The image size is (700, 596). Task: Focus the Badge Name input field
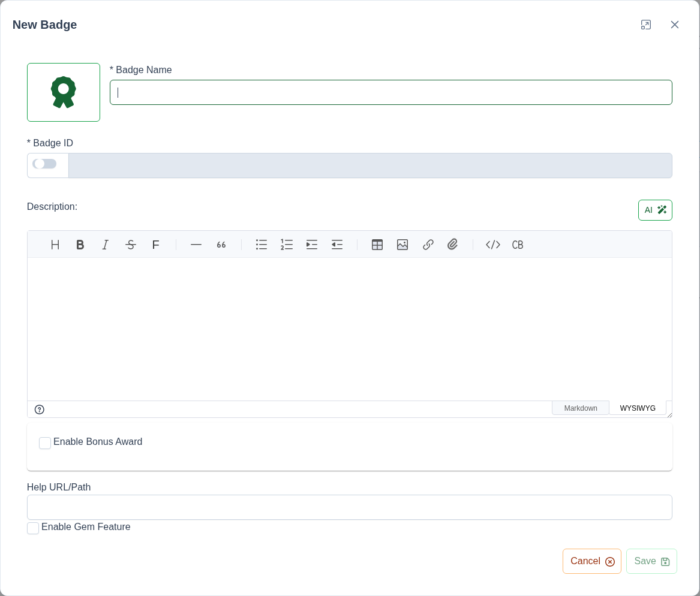(391, 92)
